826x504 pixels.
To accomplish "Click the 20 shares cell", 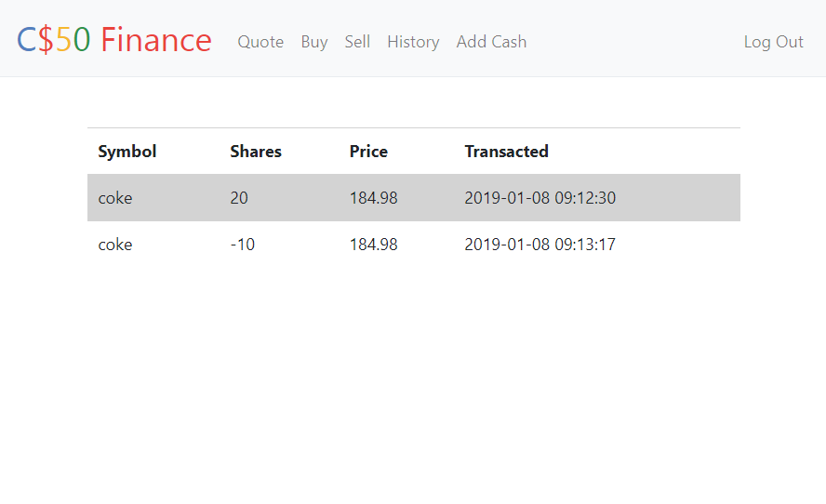I will 239,198.
